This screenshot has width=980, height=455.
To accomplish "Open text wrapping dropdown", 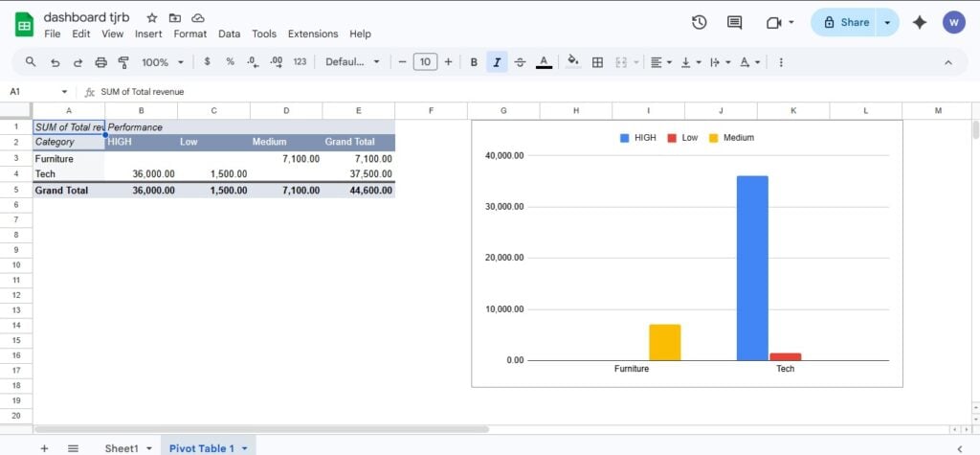I will pyautogui.click(x=720, y=62).
